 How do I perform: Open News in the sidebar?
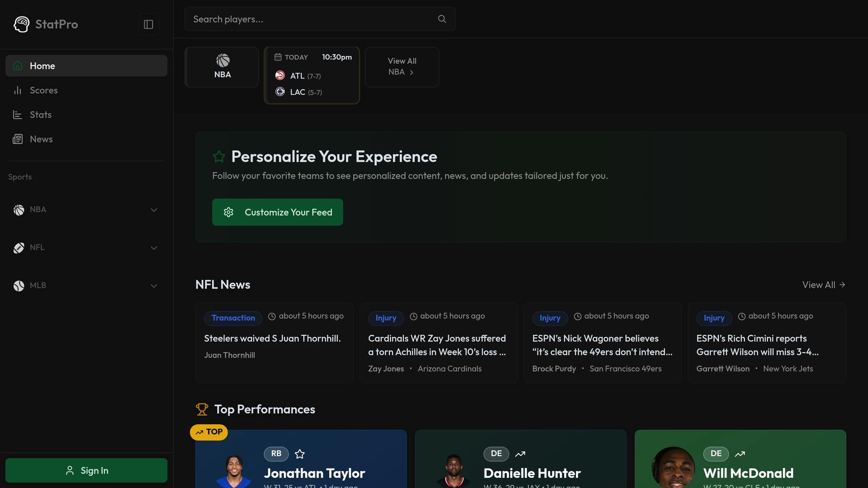tap(41, 139)
